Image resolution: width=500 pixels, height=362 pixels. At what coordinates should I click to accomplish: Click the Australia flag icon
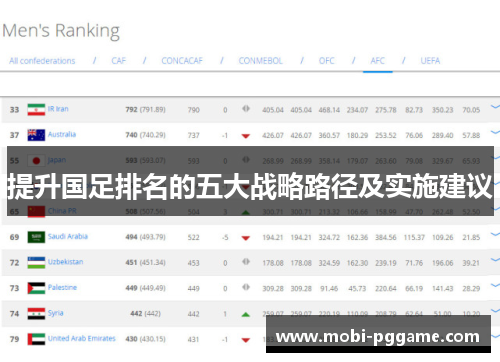point(36,135)
